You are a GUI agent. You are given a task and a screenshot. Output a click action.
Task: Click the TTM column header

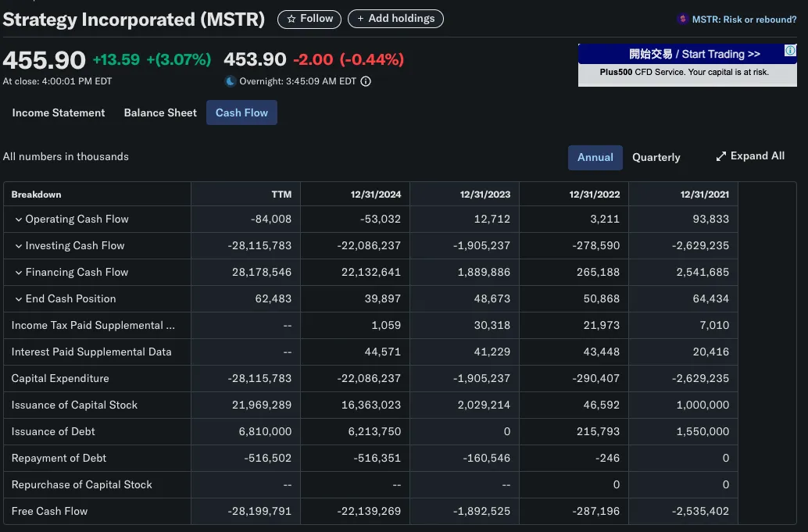tap(281, 195)
